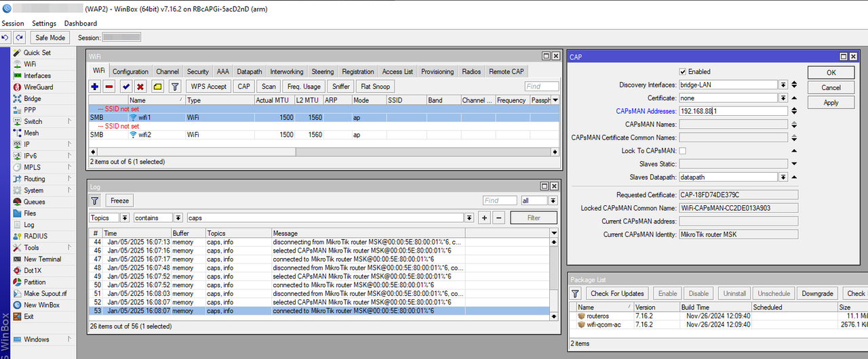The height and width of the screenshot is (359, 868).
Task: Open the Certificate dropdown in CAP dialog
Action: point(783,98)
